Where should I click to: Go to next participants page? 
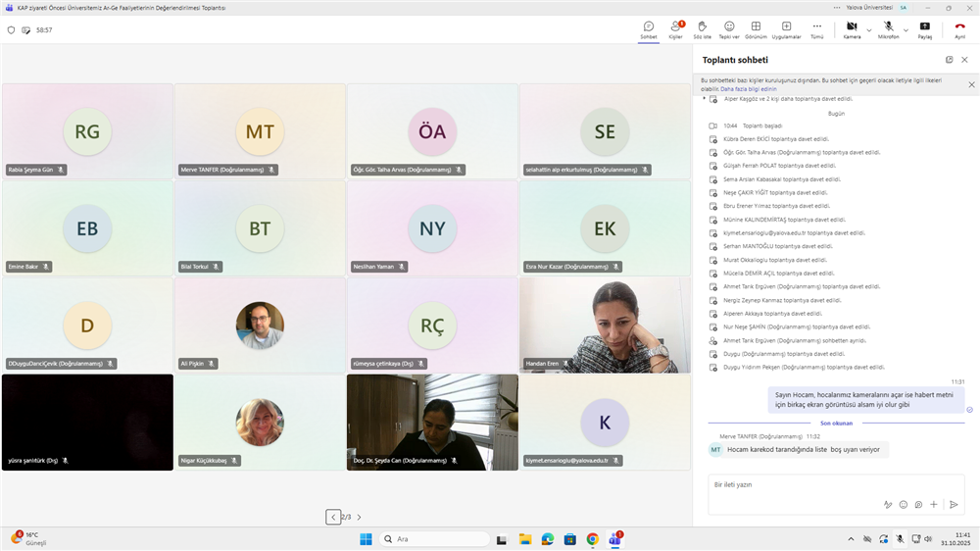click(x=359, y=517)
